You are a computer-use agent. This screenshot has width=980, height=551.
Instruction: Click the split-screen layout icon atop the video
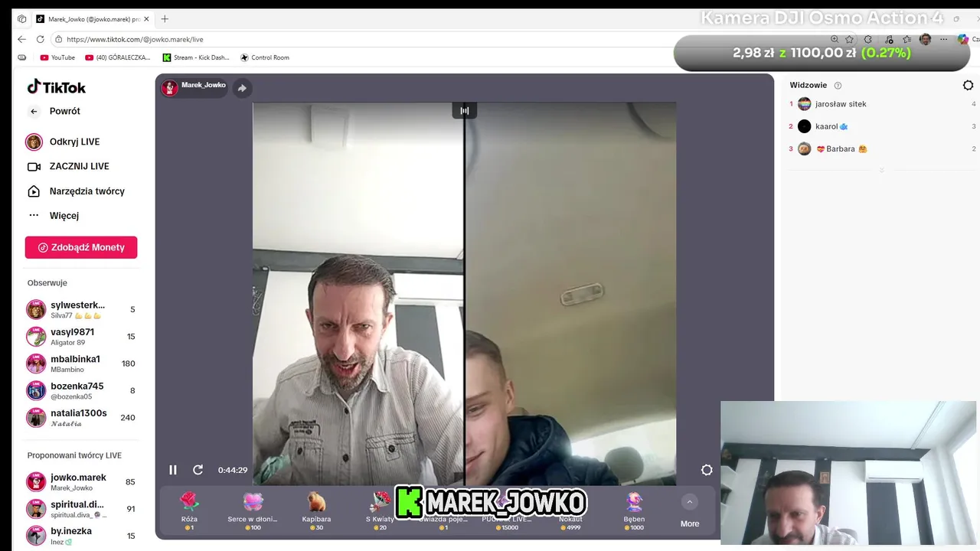465,111
